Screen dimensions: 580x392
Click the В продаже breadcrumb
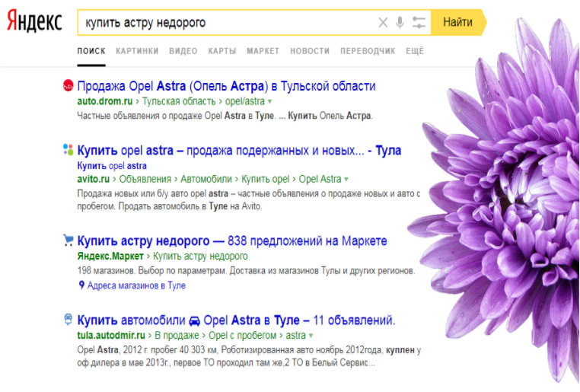click(177, 336)
